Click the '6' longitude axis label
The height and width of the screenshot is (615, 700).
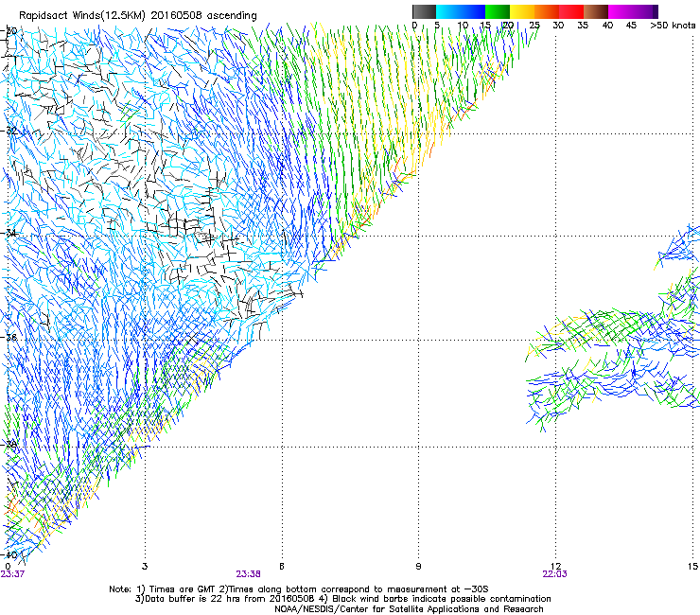282,567
